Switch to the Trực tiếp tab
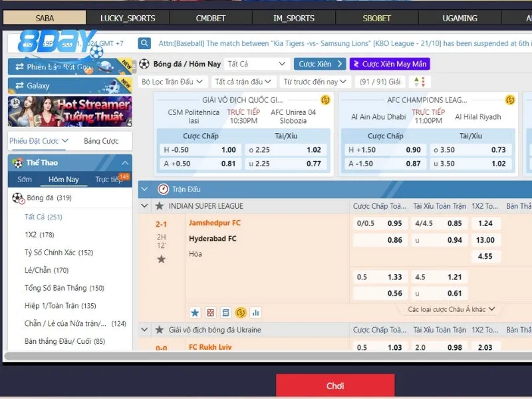This screenshot has width=532, height=399. pyautogui.click(x=109, y=179)
